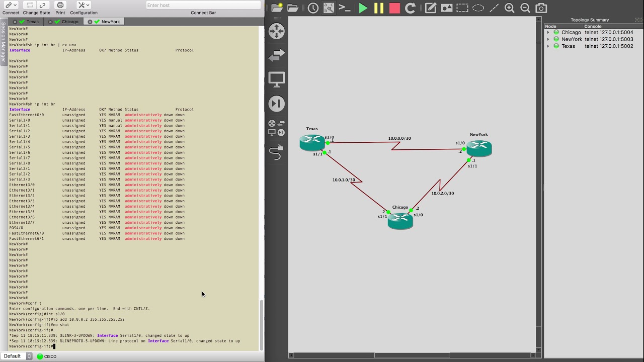Select the Draw rectangle tool

(x=462, y=8)
